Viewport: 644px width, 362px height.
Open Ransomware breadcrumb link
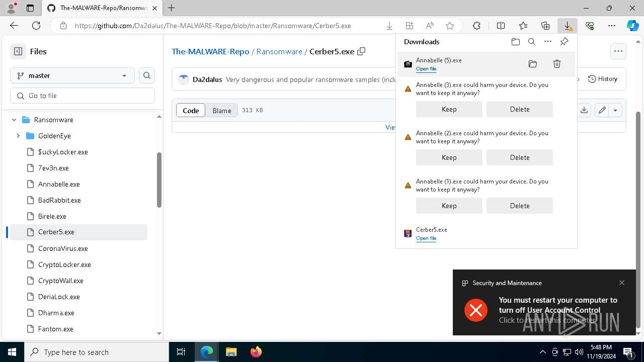[x=279, y=51]
